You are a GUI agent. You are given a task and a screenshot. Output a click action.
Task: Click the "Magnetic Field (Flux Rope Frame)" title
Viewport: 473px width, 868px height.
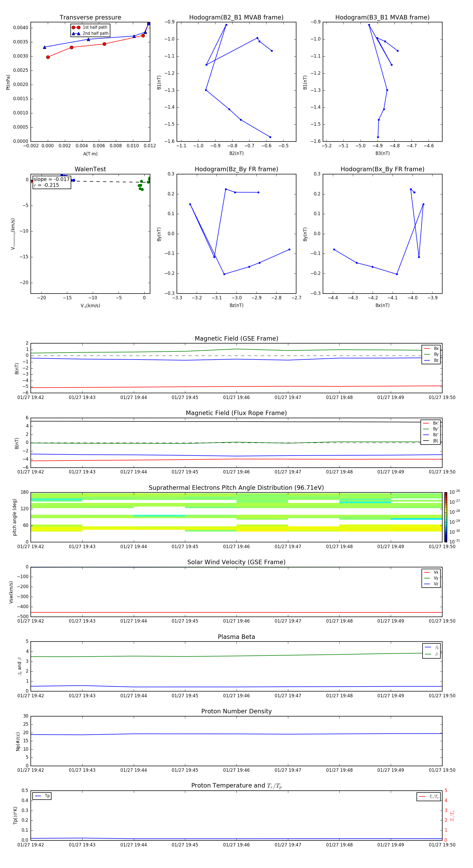(236, 413)
